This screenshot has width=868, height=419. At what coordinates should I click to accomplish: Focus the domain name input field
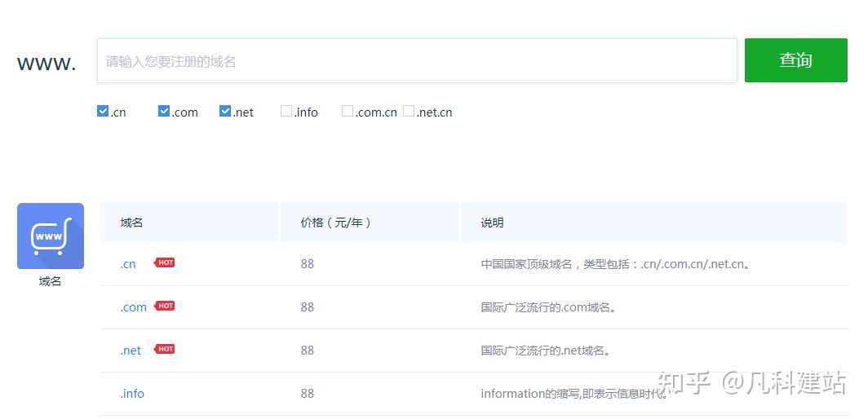point(417,61)
